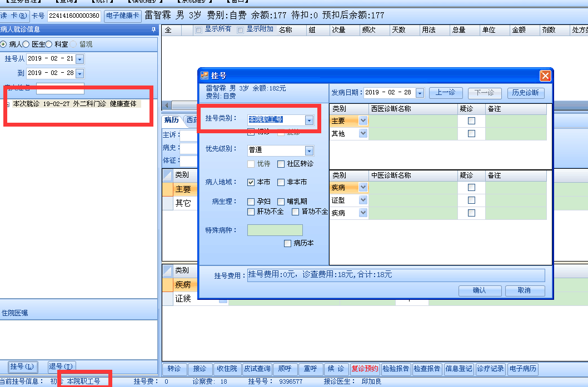This screenshot has height=387, width=588.
Task: Click the 信息登记 toolbar button
Action: click(x=459, y=369)
